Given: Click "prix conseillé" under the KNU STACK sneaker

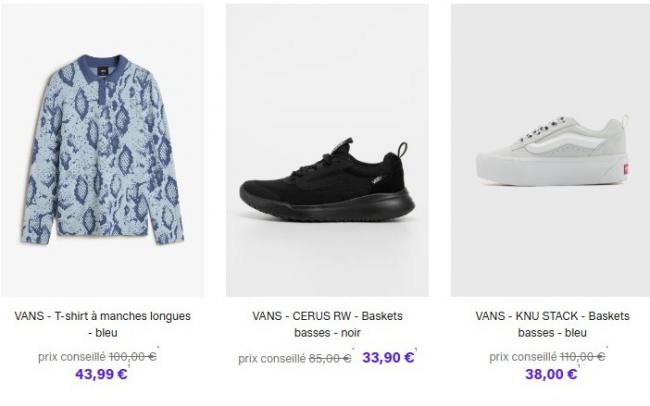Looking at the screenshot, I should [523, 357].
